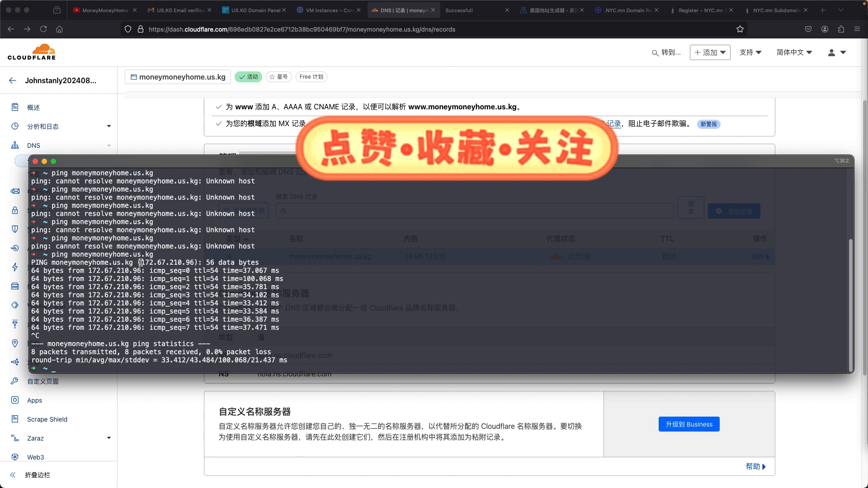Open 自定义页面 in the sidebar
868x488 pixels.
(43, 381)
